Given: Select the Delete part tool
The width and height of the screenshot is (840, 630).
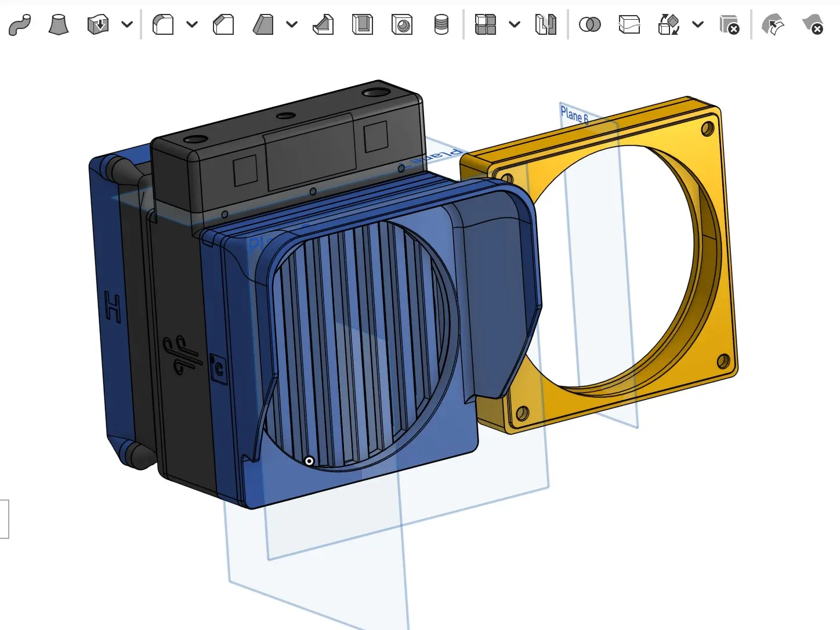Looking at the screenshot, I should (729, 24).
